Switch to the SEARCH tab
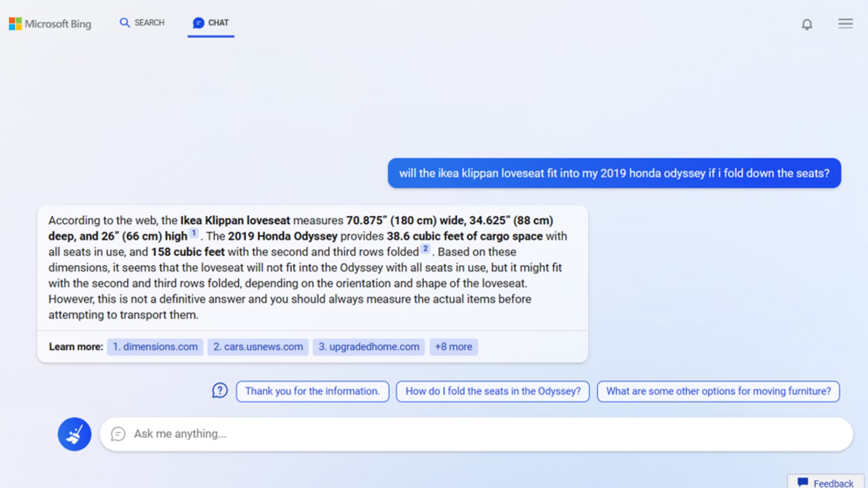Image resolution: width=868 pixels, height=488 pixels. (149, 23)
